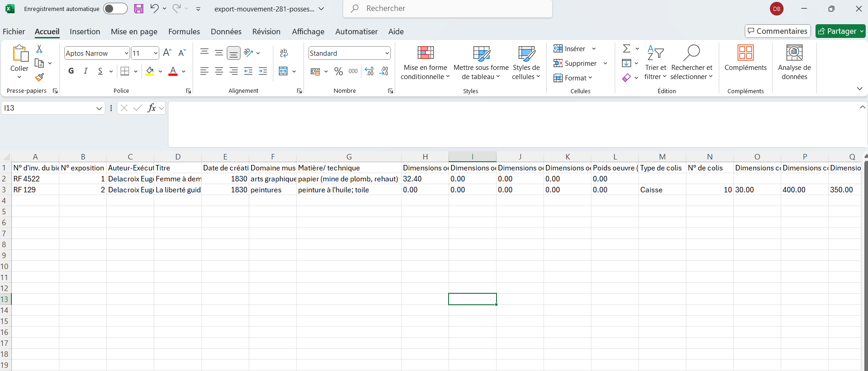Apply italic formatting with I icon
The image size is (868, 371).
click(x=85, y=71)
